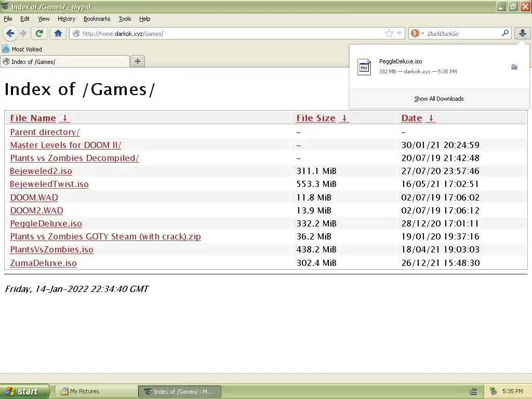
Task: Toggle the Downloads toolbar arrow button
Action: (x=523, y=33)
